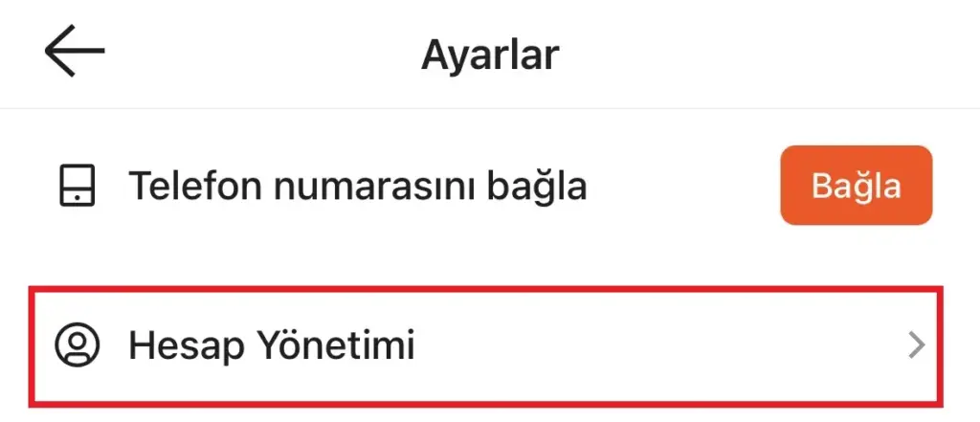Tap the icon beside Telefon numarasını bağla
The width and height of the screenshot is (980, 422).
[x=78, y=186]
